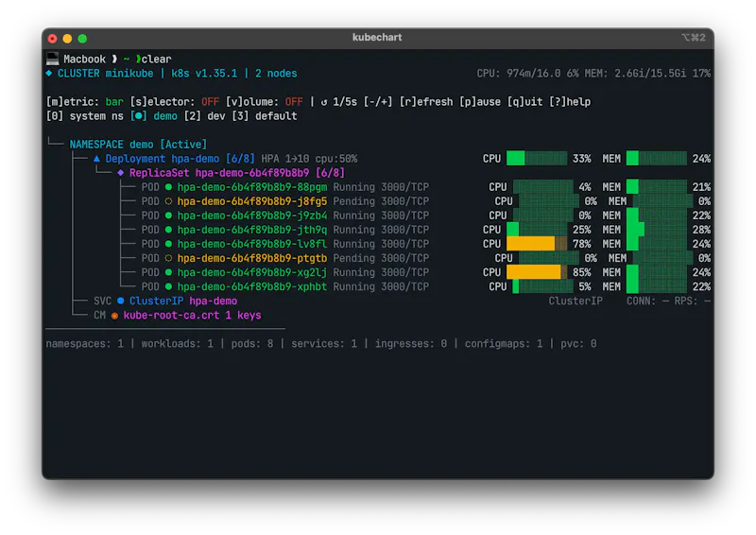Screen dimensions: 756x535
Task: Click the [-/+] refresh rate control
Action: pos(378,102)
